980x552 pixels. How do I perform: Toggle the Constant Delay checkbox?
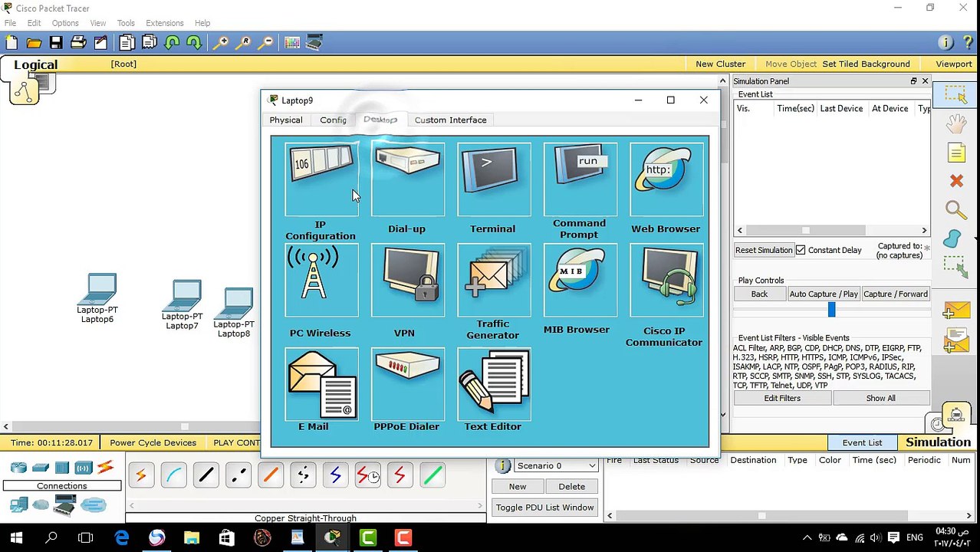point(801,250)
